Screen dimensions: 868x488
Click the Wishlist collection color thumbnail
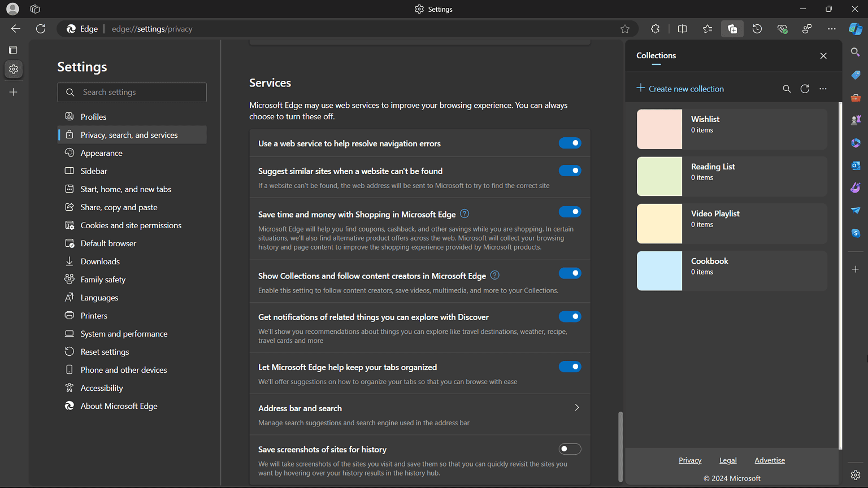pyautogui.click(x=659, y=129)
